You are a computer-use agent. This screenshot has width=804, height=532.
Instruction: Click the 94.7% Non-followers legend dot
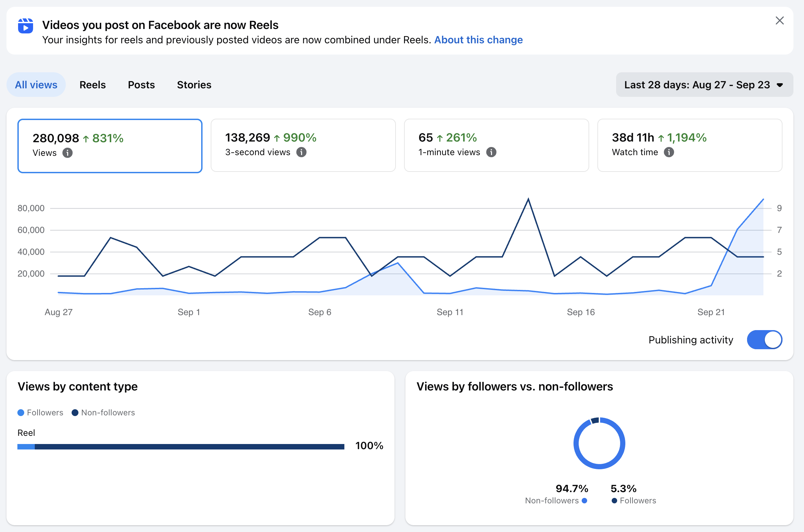click(584, 501)
